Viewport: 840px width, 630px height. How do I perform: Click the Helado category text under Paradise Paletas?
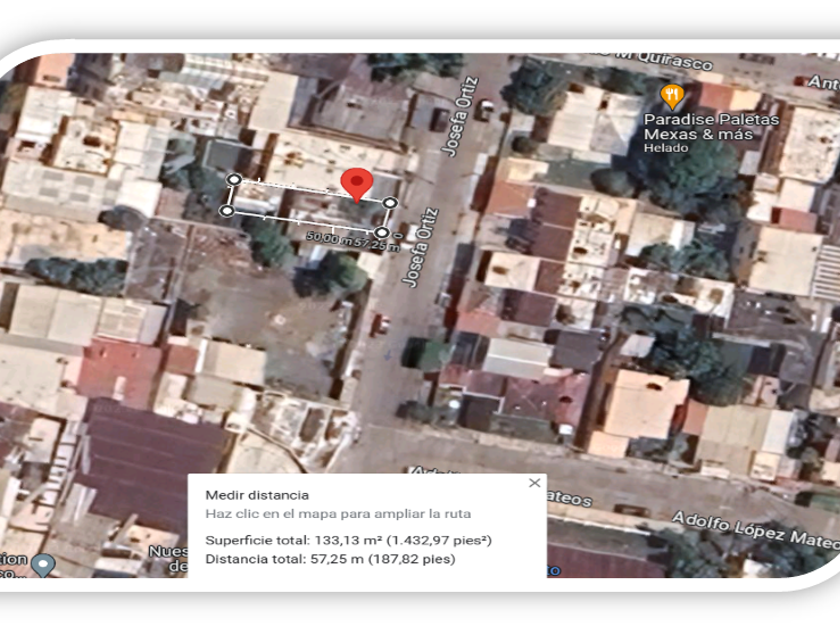(x=665, y=148)
